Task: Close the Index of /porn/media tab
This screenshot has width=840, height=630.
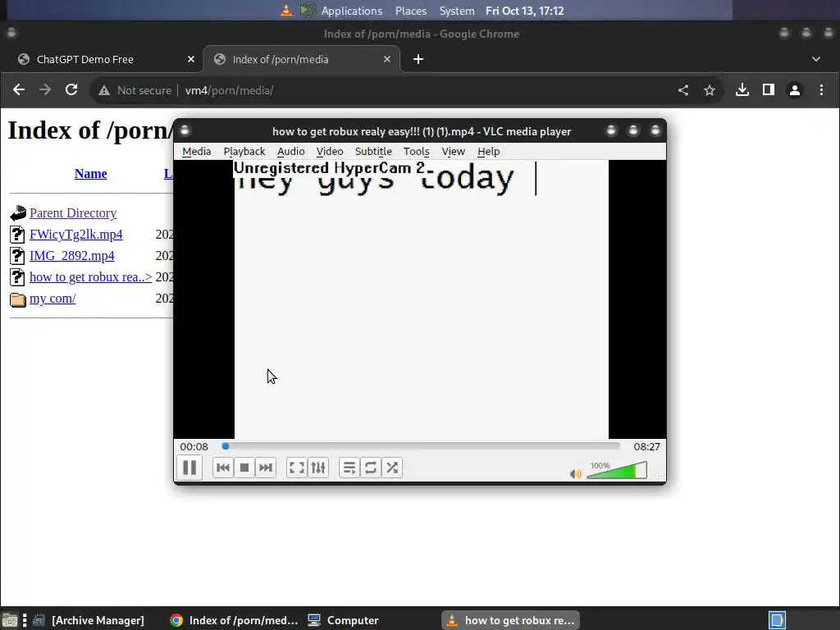Action: click(387, 59)
